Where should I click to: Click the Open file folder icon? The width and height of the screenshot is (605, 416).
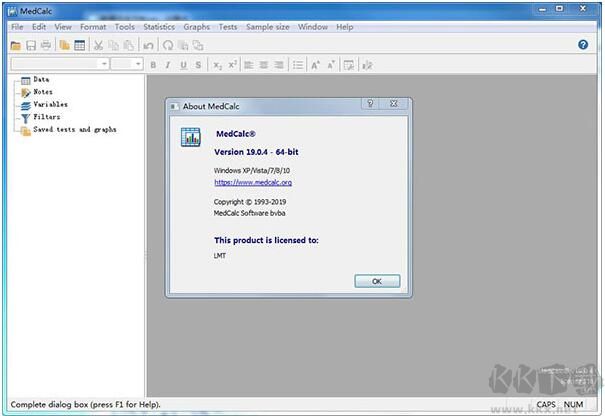click(15, 46)
